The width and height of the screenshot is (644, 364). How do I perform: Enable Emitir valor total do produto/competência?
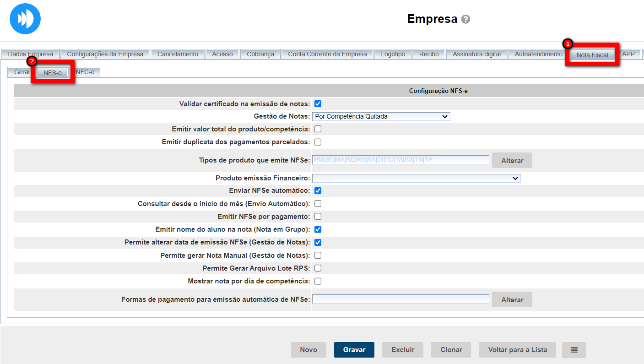point(318,129)
